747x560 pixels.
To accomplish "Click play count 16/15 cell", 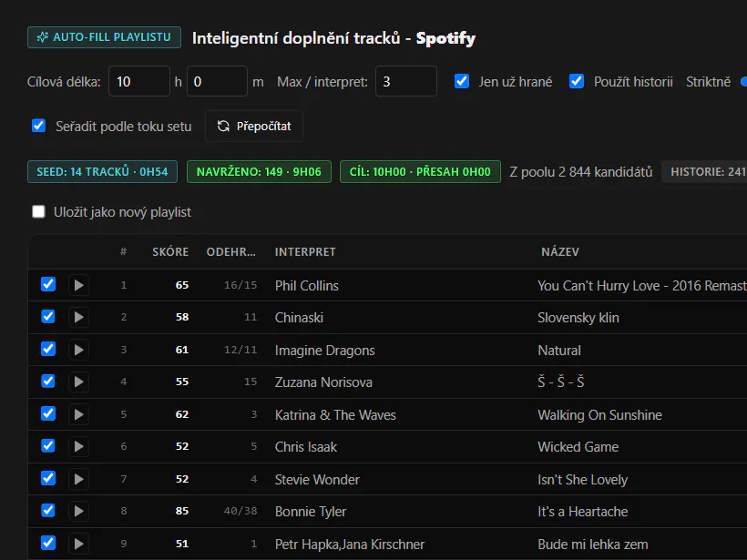I will tap(240, 285).
